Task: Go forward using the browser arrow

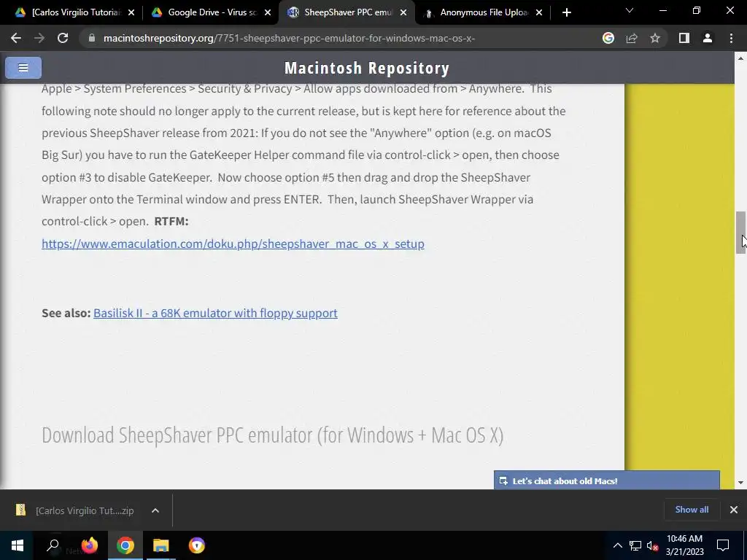Action: tap(39, 38)
